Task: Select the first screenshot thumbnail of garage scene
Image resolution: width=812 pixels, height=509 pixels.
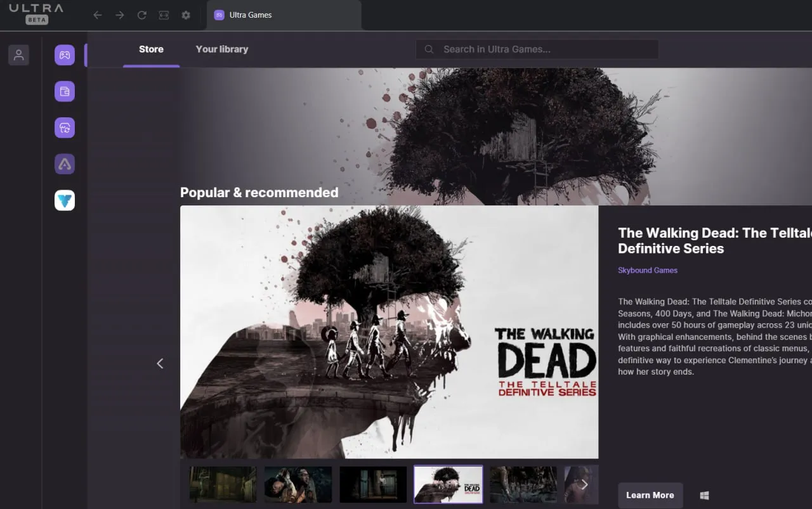Action: tap(223, 485)
